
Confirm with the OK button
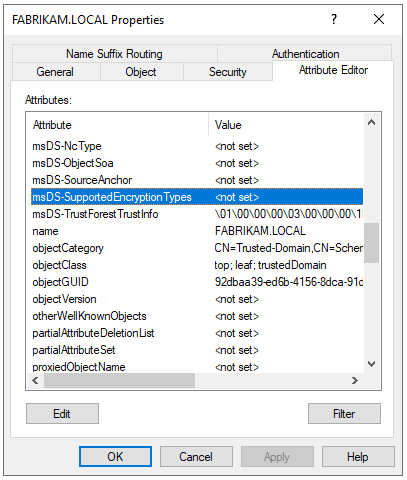tap(115, 457)
